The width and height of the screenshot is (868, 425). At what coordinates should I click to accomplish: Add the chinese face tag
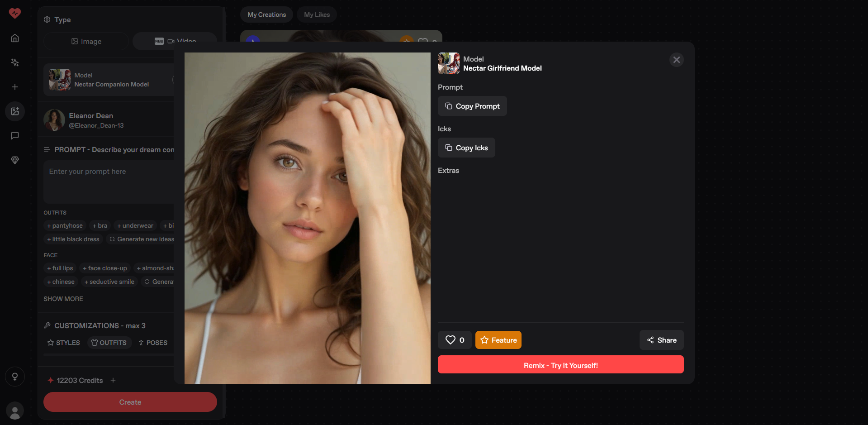click(61, 282)
